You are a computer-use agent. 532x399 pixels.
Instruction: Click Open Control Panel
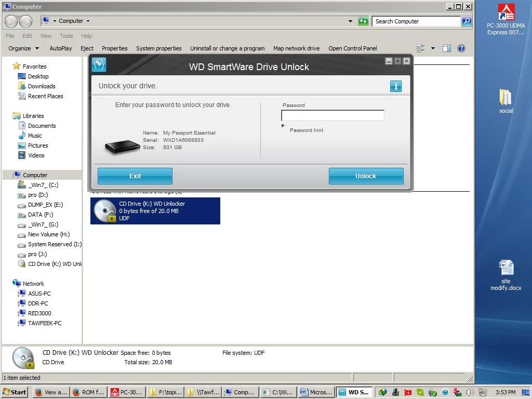(353, 48)
